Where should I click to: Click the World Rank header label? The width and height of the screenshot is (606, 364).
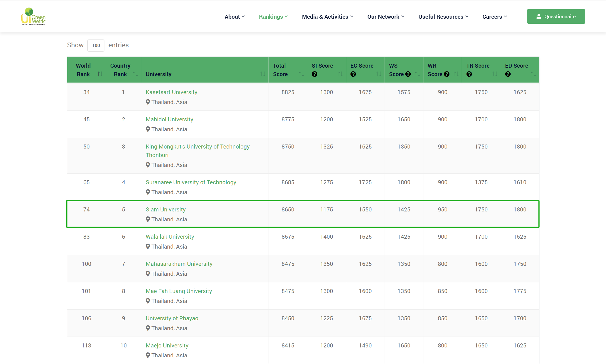coord(83,70)
